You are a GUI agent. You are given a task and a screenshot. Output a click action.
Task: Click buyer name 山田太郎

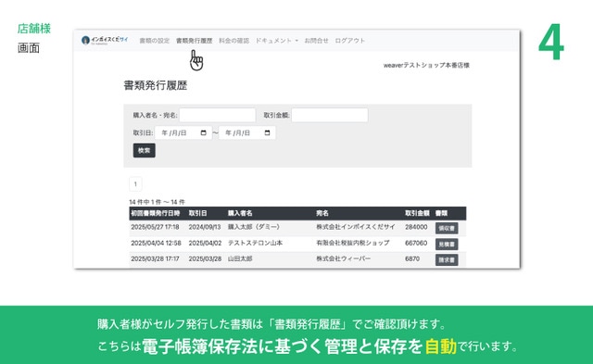pyautogui.click(x=240, y=258)
